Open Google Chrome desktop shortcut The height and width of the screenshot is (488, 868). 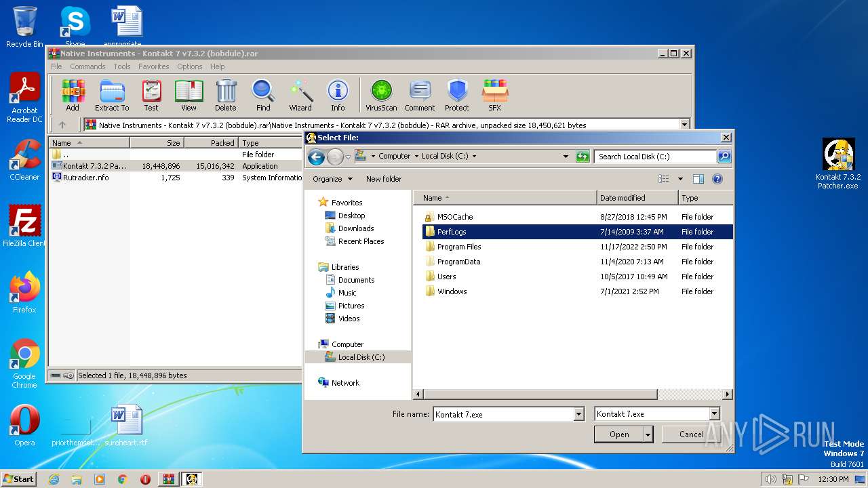pyautogui.click(x=24, y=364)
